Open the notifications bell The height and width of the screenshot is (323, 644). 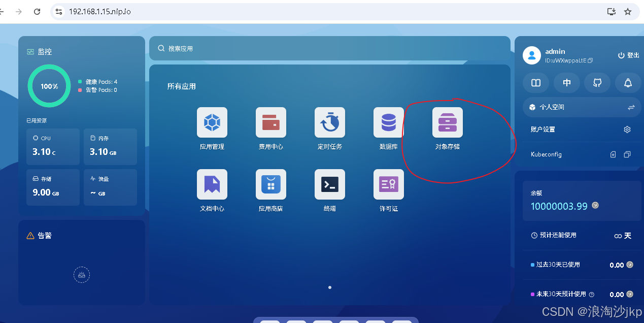pos(628,83)
